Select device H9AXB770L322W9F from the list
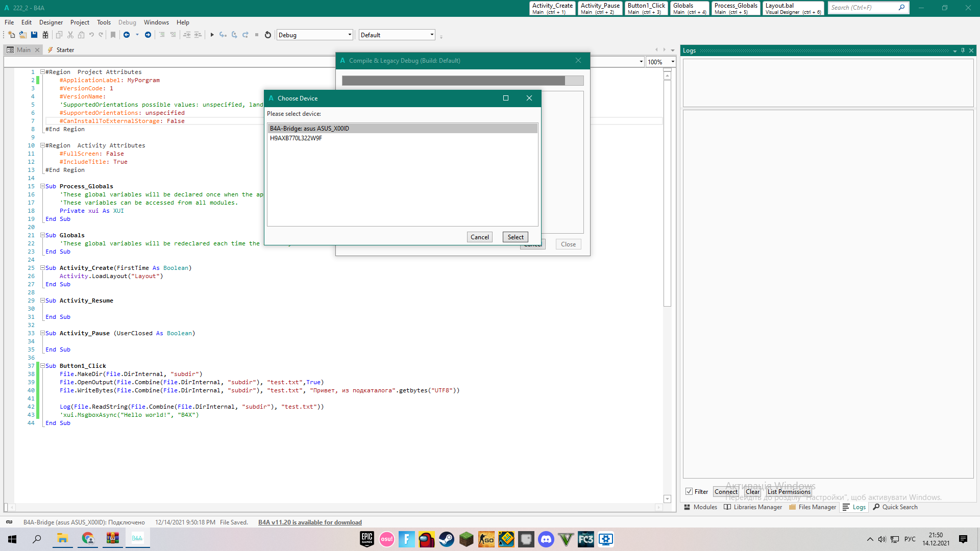The height and width of the screenshot is (551, 980). click(297, 138)
